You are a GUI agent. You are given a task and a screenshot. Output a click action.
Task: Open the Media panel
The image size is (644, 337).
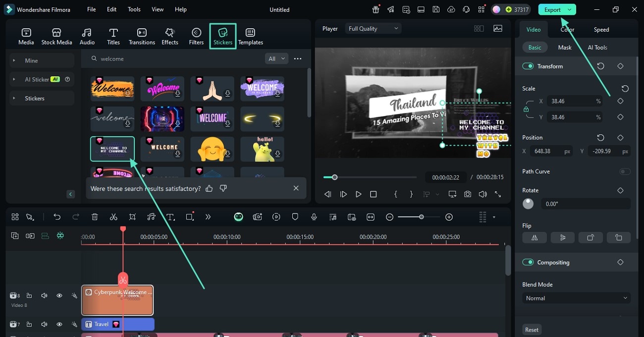[26, 36]
